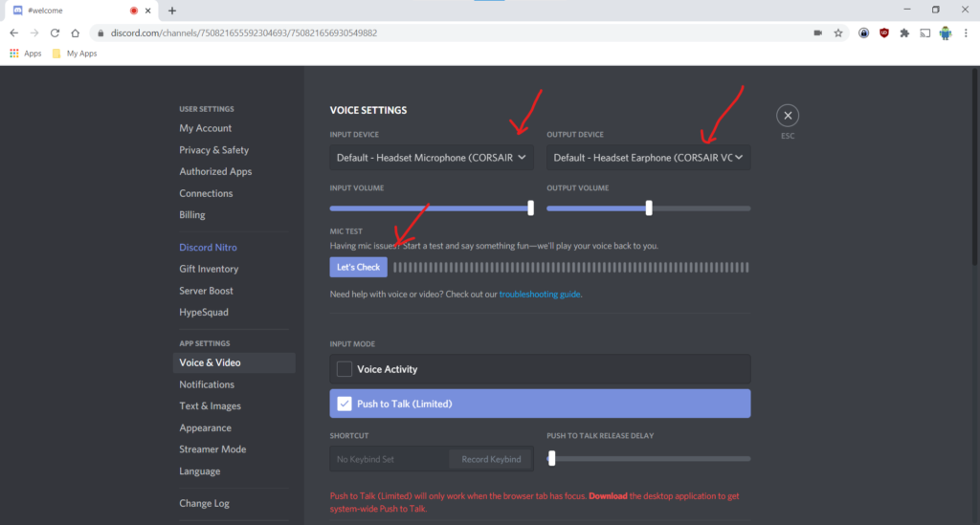Click the uBlock shield extension icon

883,33
